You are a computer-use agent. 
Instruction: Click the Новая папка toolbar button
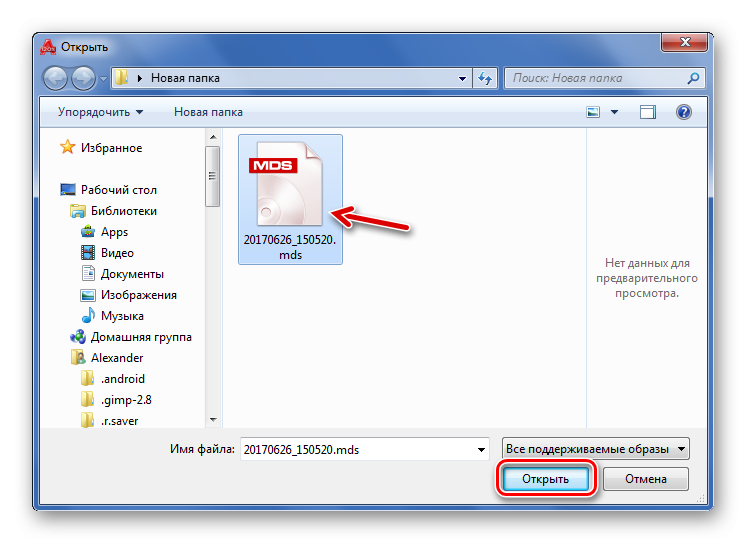click(208, 112)
